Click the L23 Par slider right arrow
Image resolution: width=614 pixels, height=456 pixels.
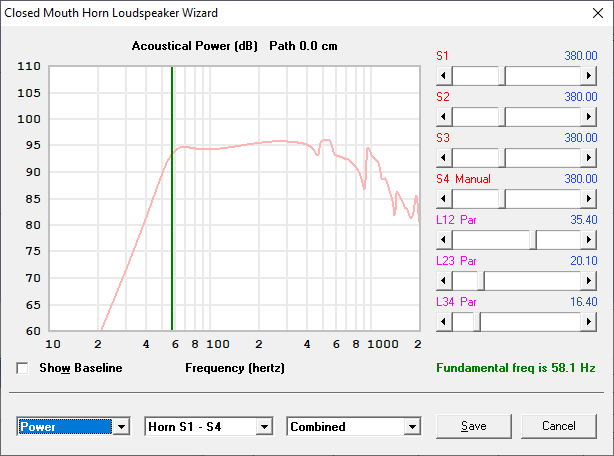(589, 281)
